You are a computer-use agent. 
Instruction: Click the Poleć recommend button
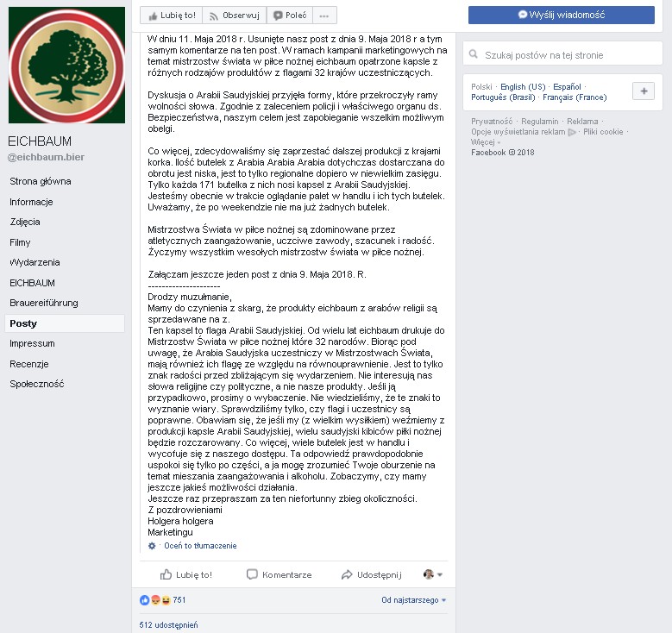(x=290, y=16)
